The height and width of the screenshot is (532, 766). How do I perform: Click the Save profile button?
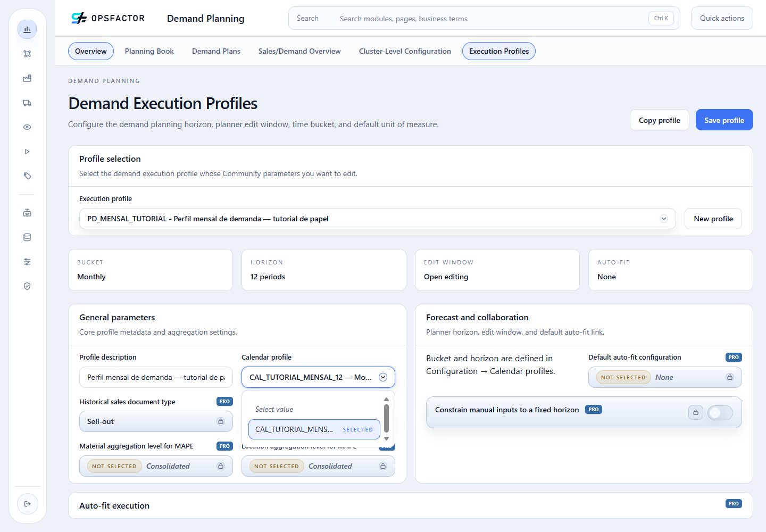(x=724, y=120)
